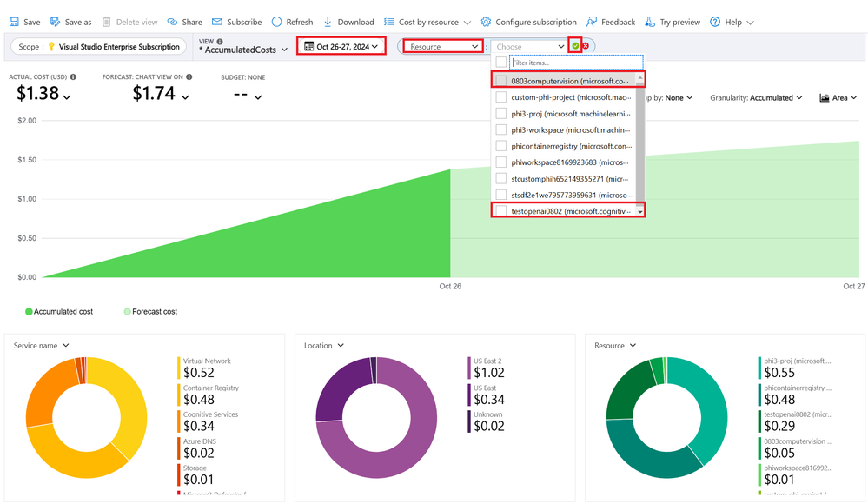Click the Cost by resource list icon
Viewport: 868px width, 504px height.
pyautogui.click(x=389, y=22)
